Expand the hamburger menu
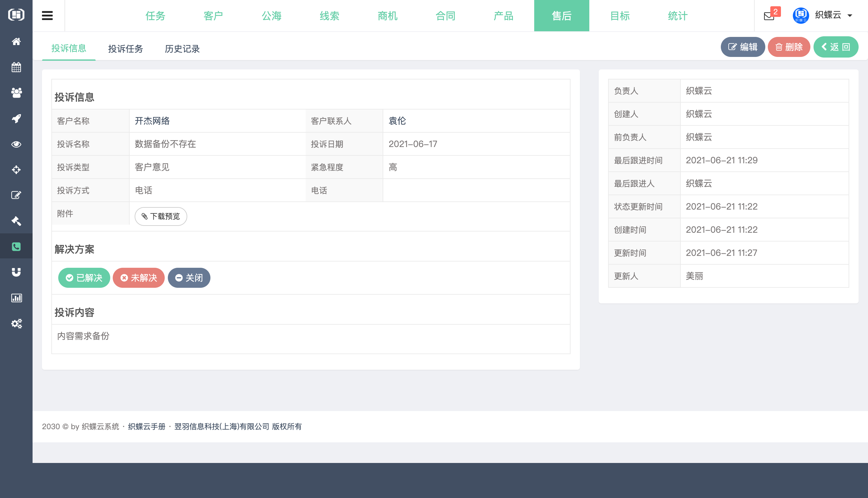 pyautogui.click(x=48, y=15)
